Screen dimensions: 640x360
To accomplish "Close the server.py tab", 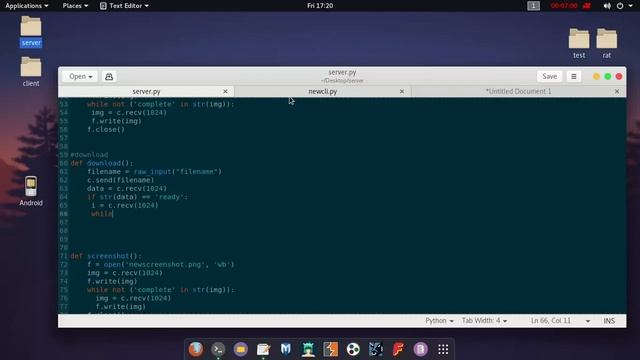I will click(225, 91).
